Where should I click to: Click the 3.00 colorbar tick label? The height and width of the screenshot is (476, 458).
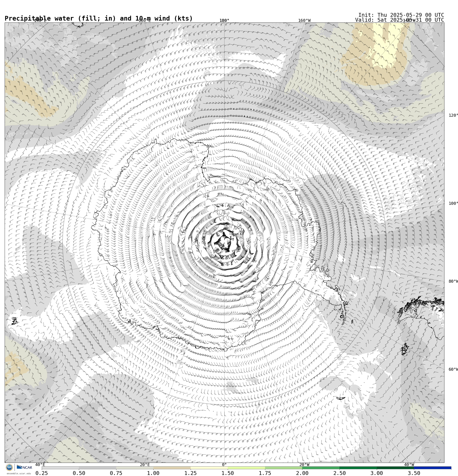coord(377,473)
